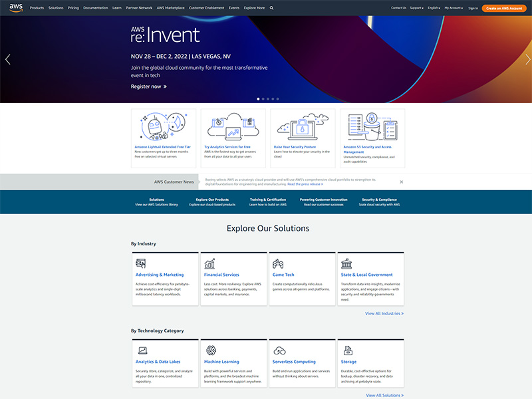Select Pricing in the top navigation
Screen dimensions: 532x399
tap(73, 8)
